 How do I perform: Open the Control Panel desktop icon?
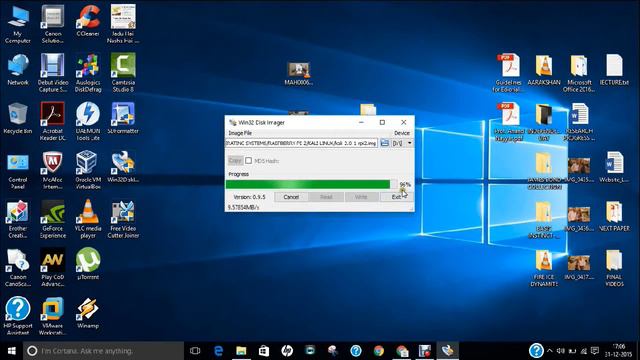[18, 170]
